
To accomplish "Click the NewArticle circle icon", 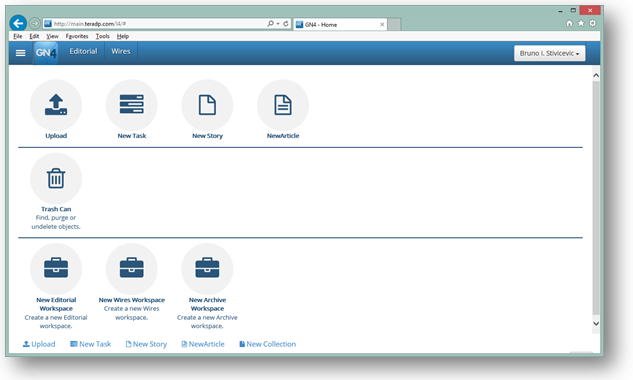I will point(283,105).
